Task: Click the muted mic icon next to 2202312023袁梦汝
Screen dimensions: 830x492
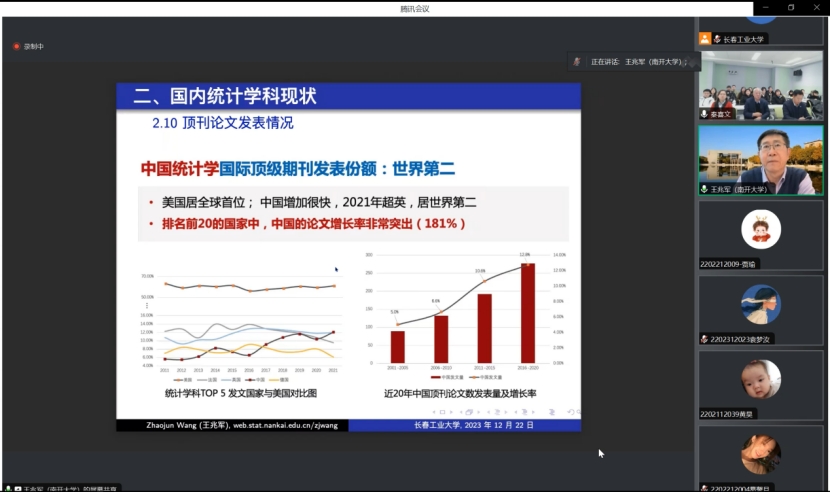Action: (x=704, y=339)
